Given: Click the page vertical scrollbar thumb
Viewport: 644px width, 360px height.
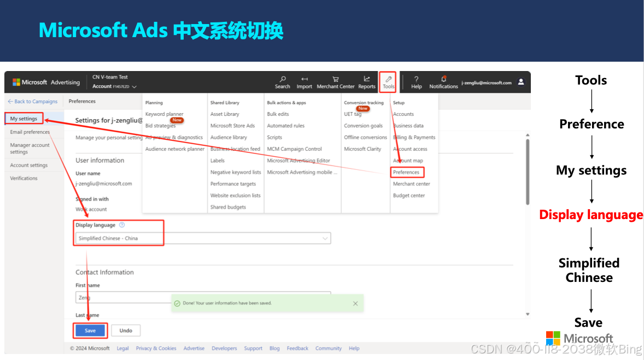Looking at the screenshot, I should [528, 172].
